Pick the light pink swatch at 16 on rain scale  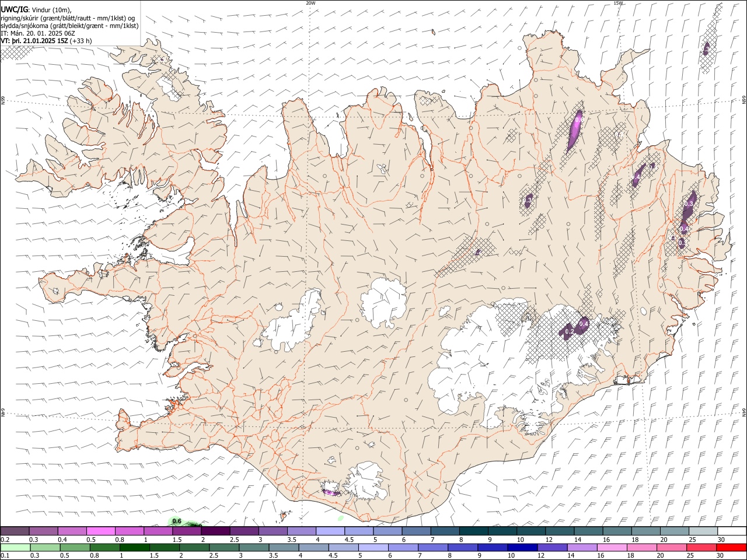pos(611,547)
